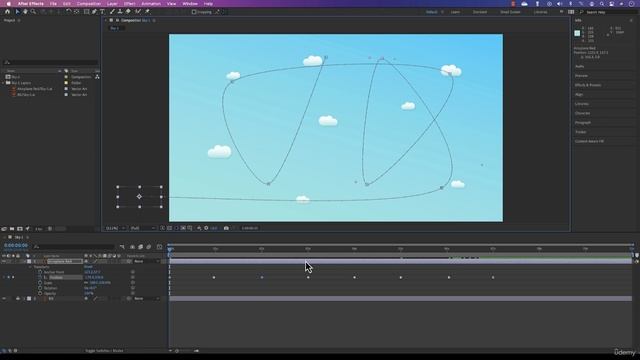The width and height of the screenshot is (640, 360).
Task: Collapse the Aeroplane Red layer properties
Action: click(x=25, y=261)
